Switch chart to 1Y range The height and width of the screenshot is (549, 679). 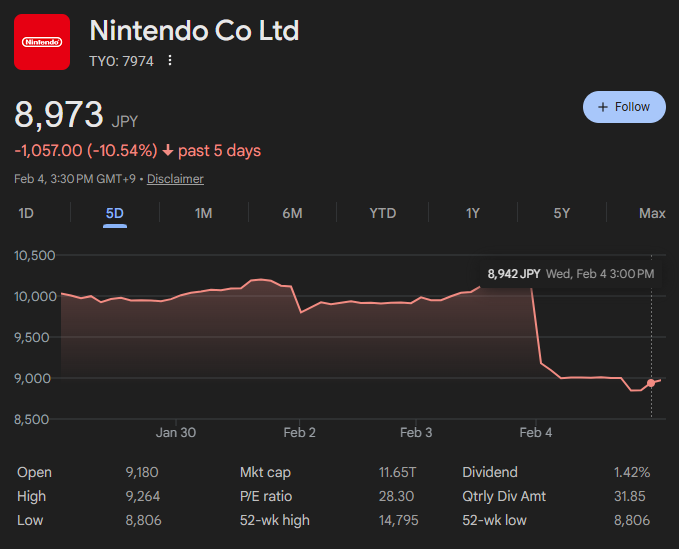click(x=473, y=213)
